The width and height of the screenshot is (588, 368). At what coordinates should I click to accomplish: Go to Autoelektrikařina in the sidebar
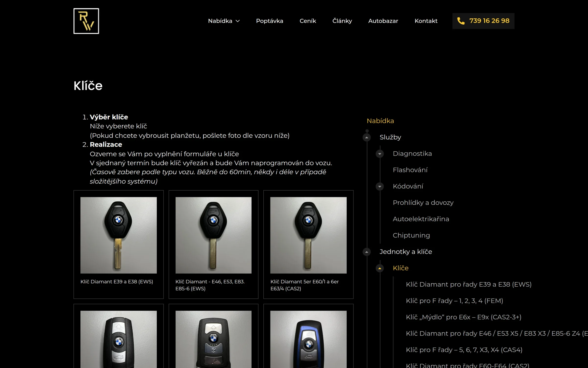(421, 219)
